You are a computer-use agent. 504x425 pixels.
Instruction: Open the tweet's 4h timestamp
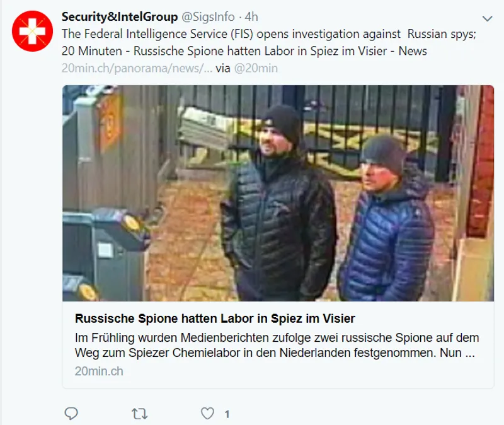(251, 17)
